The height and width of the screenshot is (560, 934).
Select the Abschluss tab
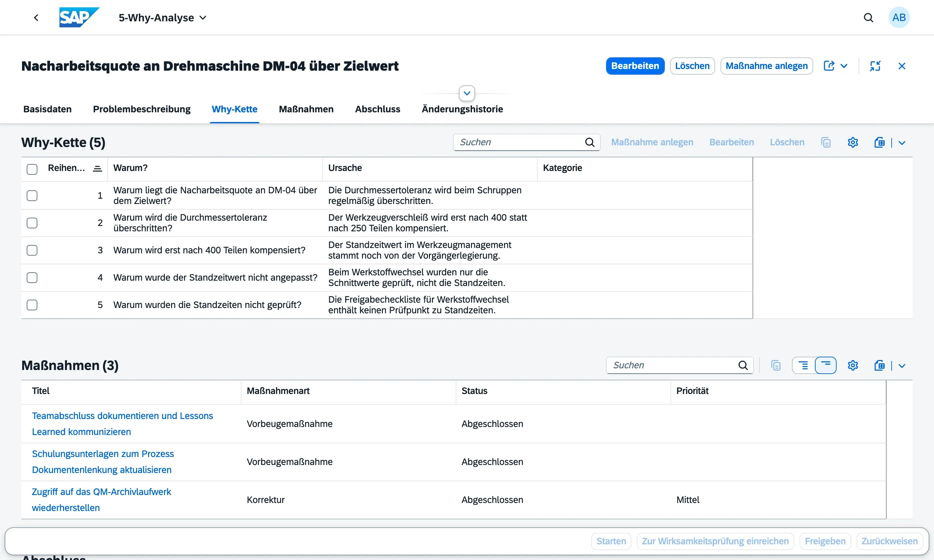pos(378,109)
